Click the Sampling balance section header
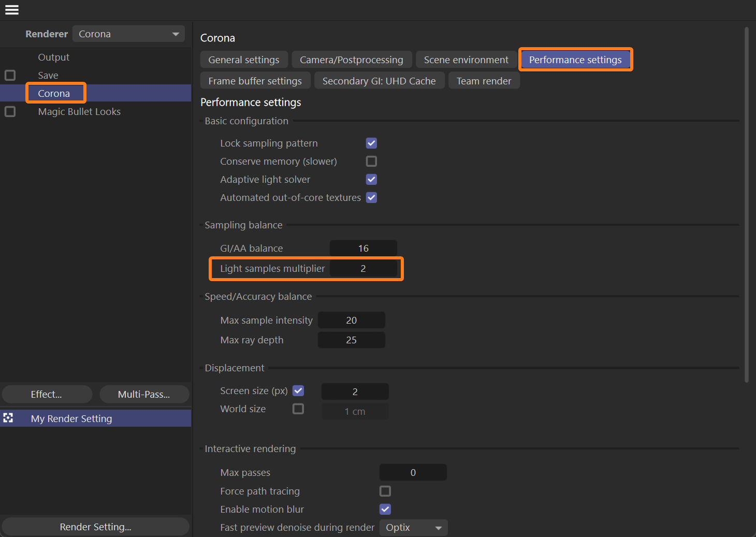The image size is (756, 537). point(243,225)
